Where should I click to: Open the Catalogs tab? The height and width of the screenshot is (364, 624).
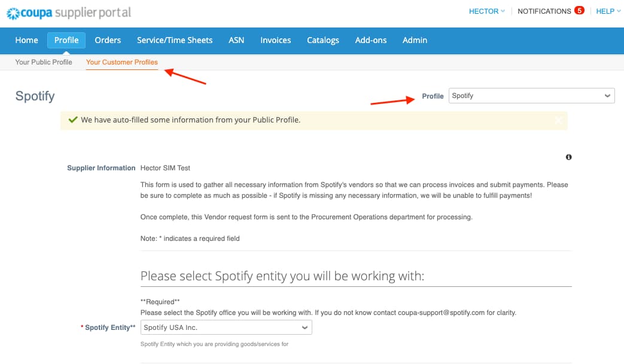click(x=323, y=40)
